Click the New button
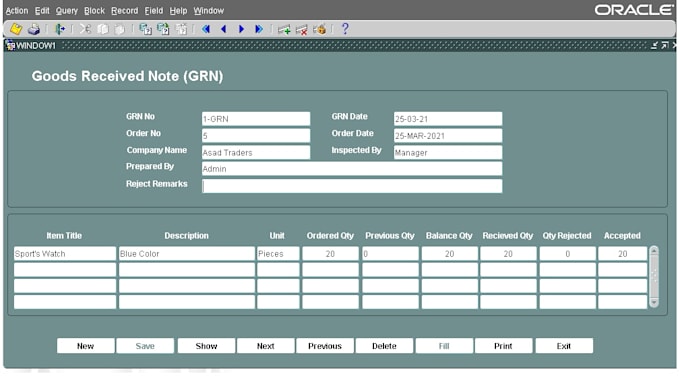This screenshot has width=680, height=376. (x=85, y=346)
